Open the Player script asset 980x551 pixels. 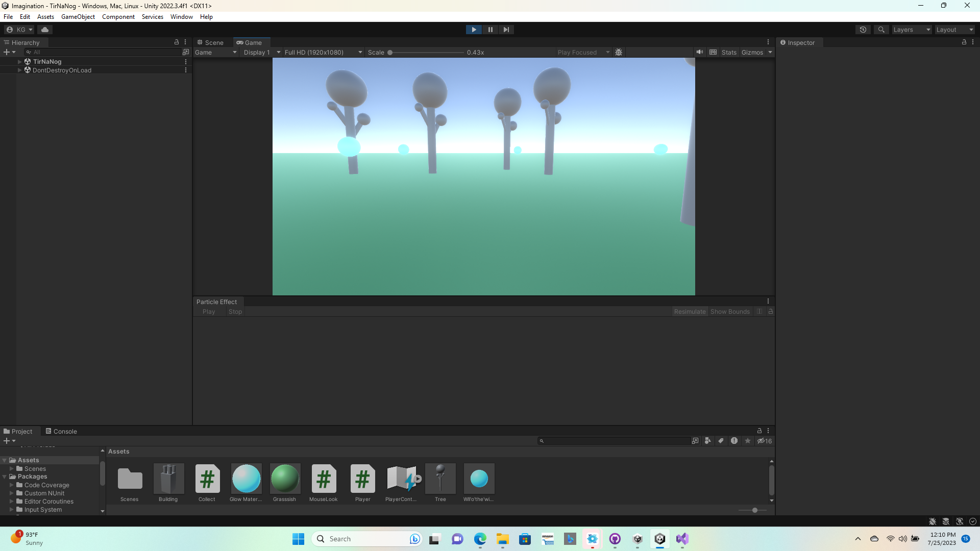(x=362, y=480)
